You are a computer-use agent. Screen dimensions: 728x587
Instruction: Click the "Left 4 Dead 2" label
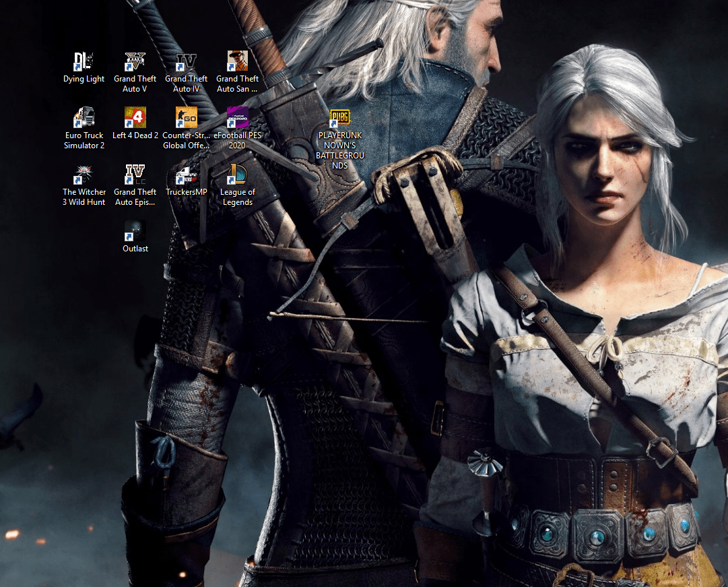(x=135, y=135)
